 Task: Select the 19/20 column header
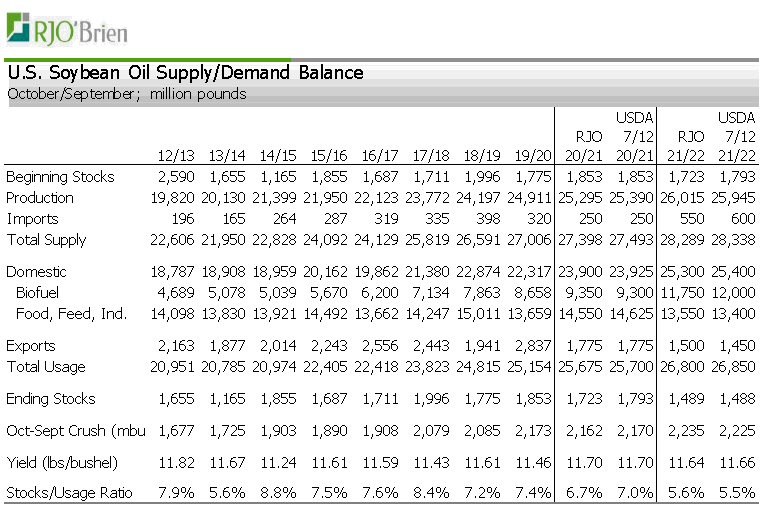531,155
